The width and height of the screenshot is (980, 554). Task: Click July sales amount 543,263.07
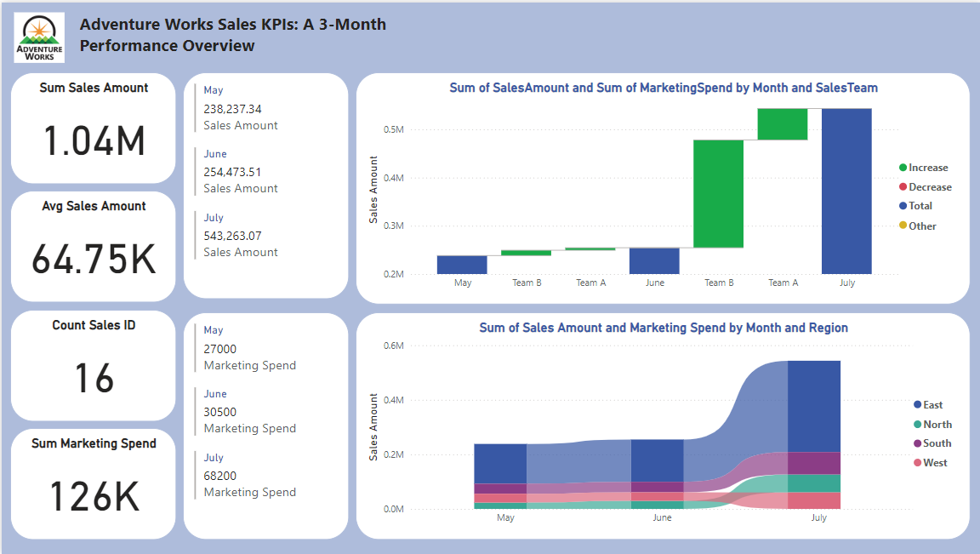point(232,236)
